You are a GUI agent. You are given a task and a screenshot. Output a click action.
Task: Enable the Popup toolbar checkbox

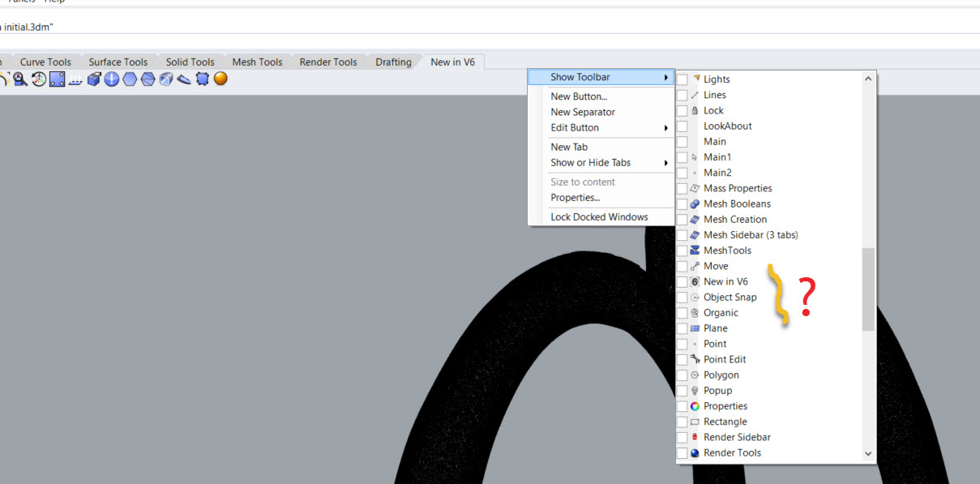pyautogui.click(x=683, y=391)
